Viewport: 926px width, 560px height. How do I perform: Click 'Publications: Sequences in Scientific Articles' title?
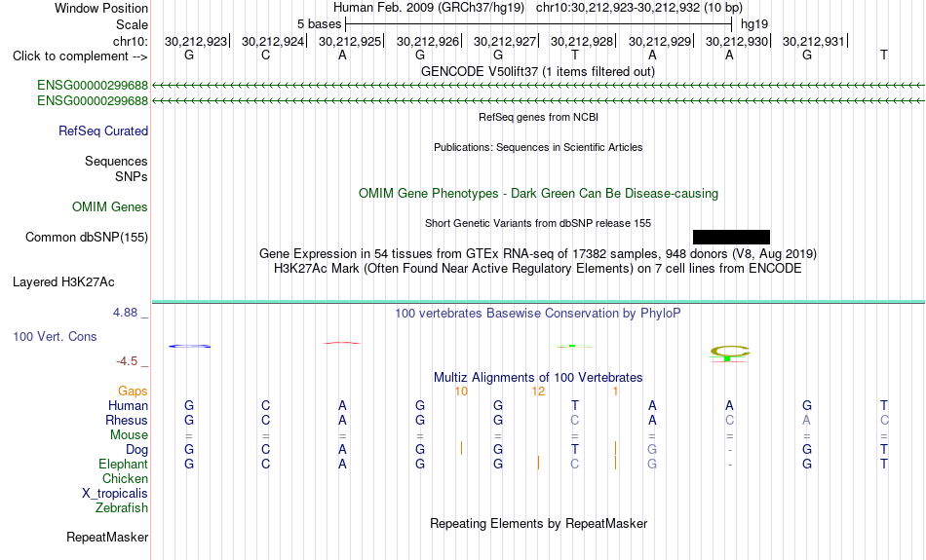tap(538, 147)
